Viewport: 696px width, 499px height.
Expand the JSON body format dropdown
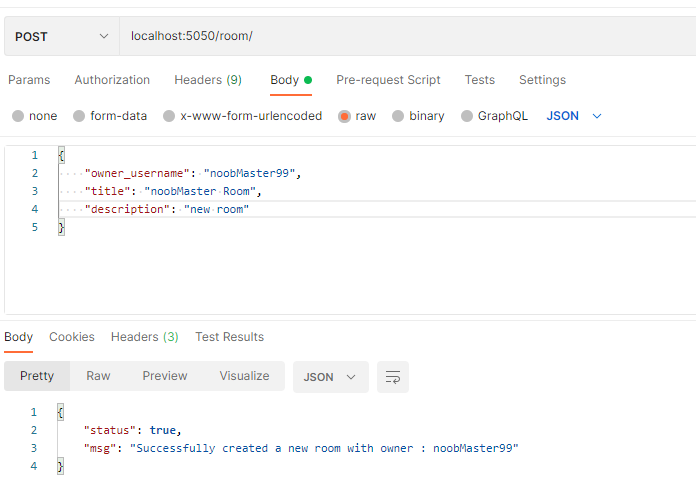[x=574, y=116]
